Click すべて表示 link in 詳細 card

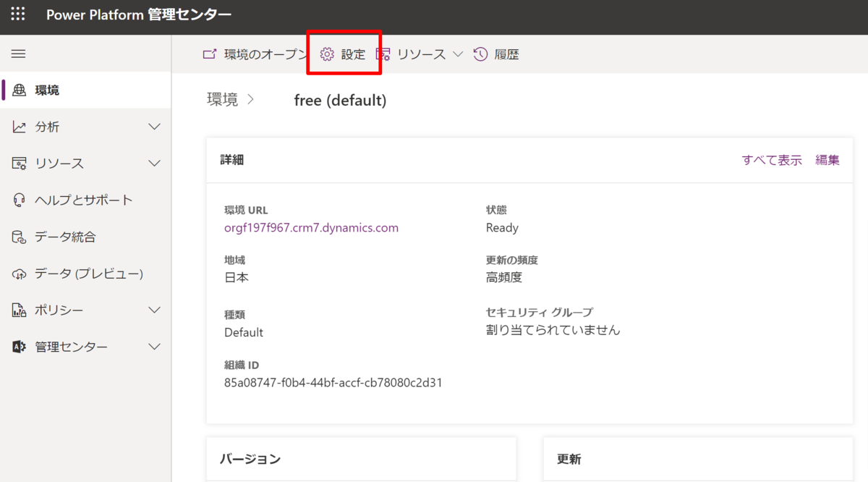coord(772,160)
